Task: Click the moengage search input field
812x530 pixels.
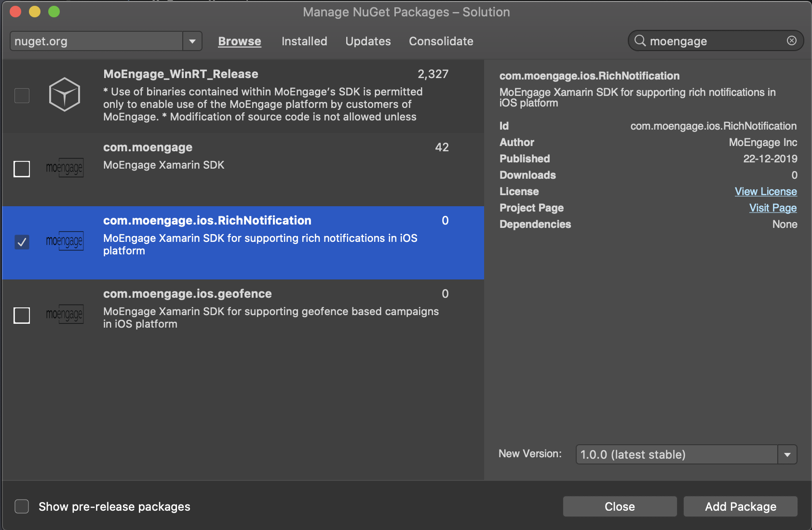Action: coord(716,41)
